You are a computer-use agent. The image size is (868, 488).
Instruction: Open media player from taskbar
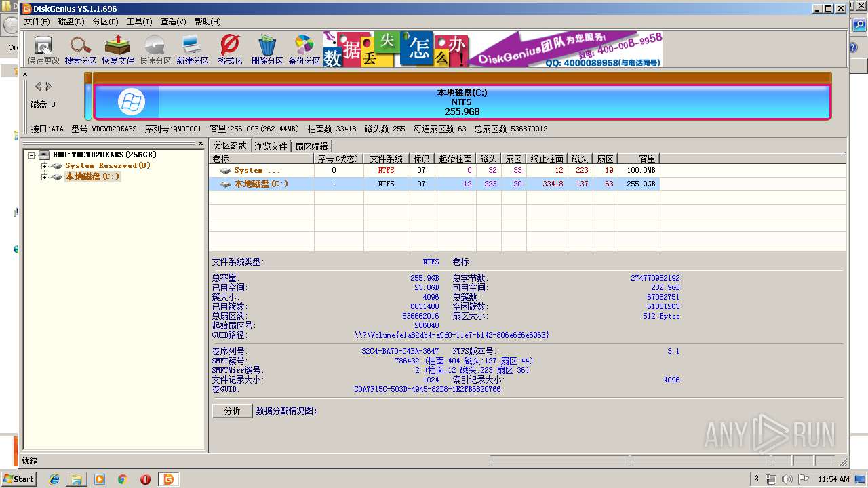coord(100,479)
